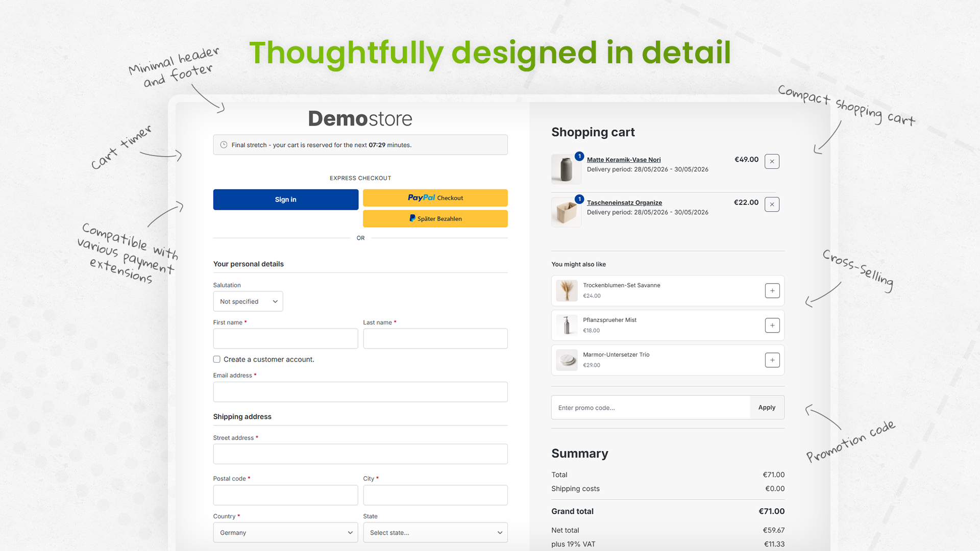Expand the Select state dropdown
This screenshot has height=551, width=980.
coord(435,533)
